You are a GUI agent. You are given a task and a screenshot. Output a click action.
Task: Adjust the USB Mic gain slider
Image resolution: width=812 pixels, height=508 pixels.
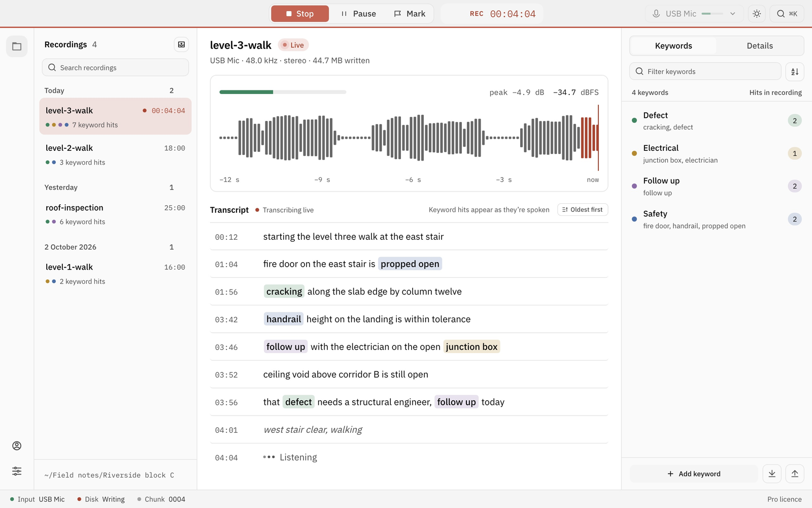712,14
